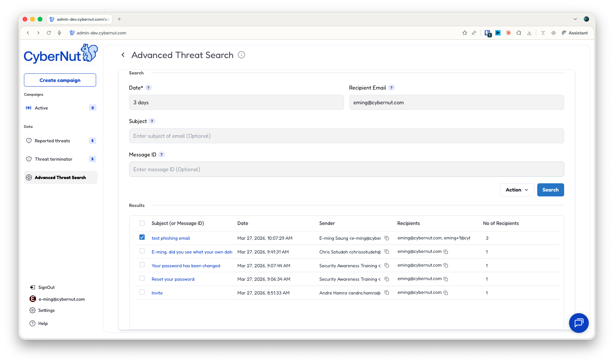Open the 3 days date range selector

click(236, 102)
